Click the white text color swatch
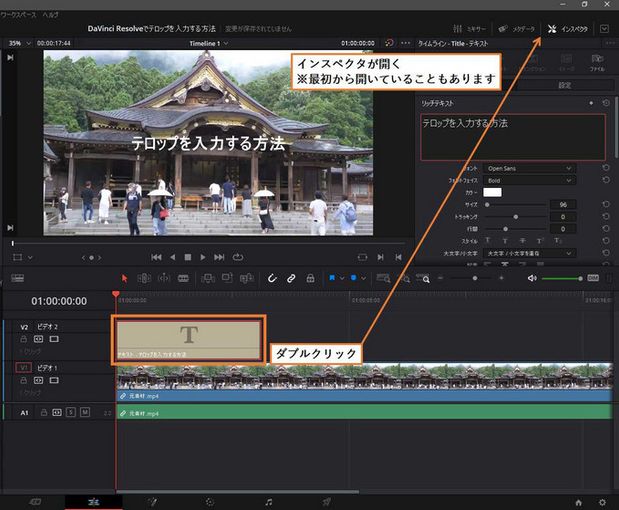 (x=493, y=192)
